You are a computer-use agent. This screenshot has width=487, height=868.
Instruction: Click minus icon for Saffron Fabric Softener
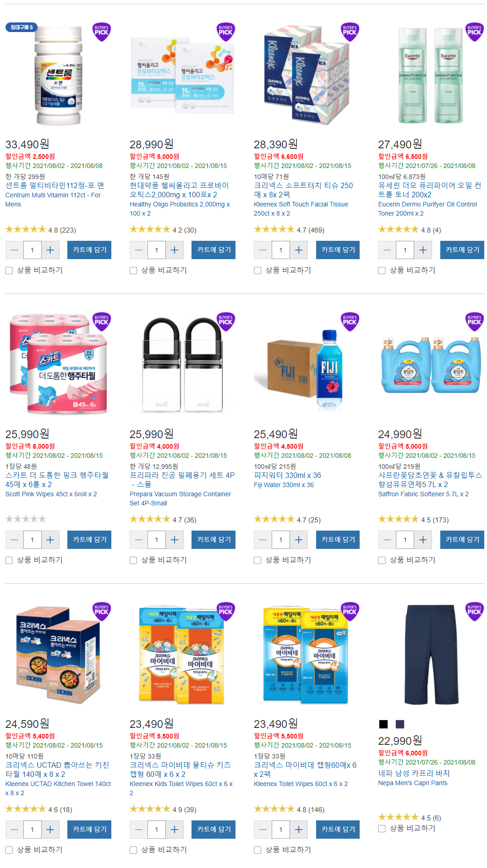point(387,540)
